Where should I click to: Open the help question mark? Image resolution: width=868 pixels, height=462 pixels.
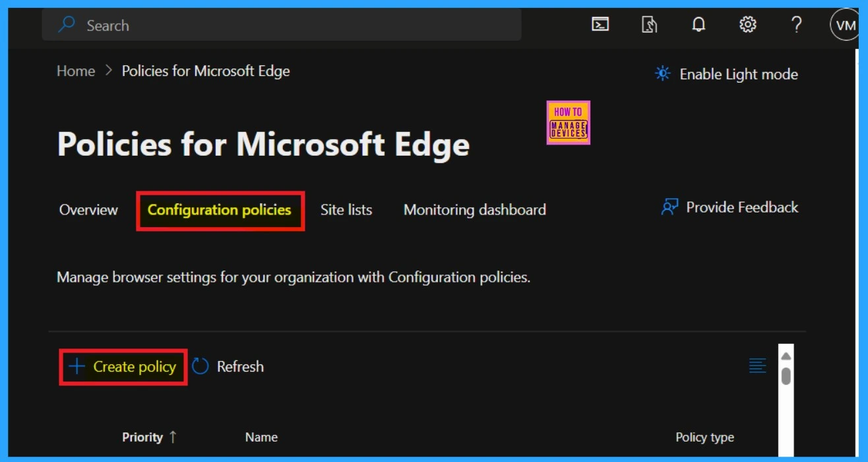(x=796, y=25)
